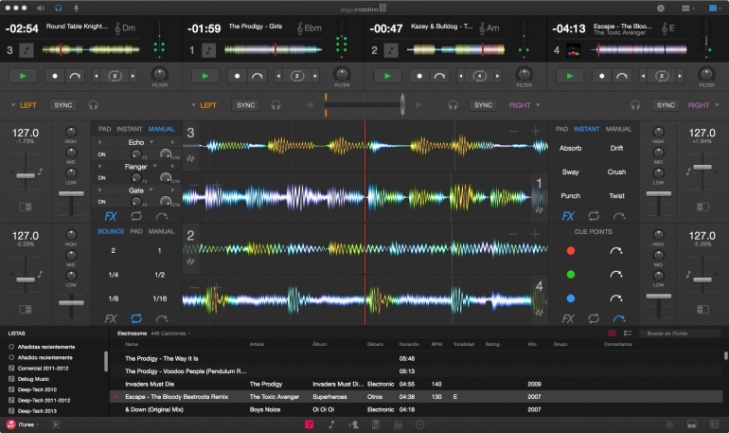The height and width of the screenshot is (433, 729).
Task: Switch upper left panel to PAD tab
Action: pyautogui.click(x=105, y=129)
